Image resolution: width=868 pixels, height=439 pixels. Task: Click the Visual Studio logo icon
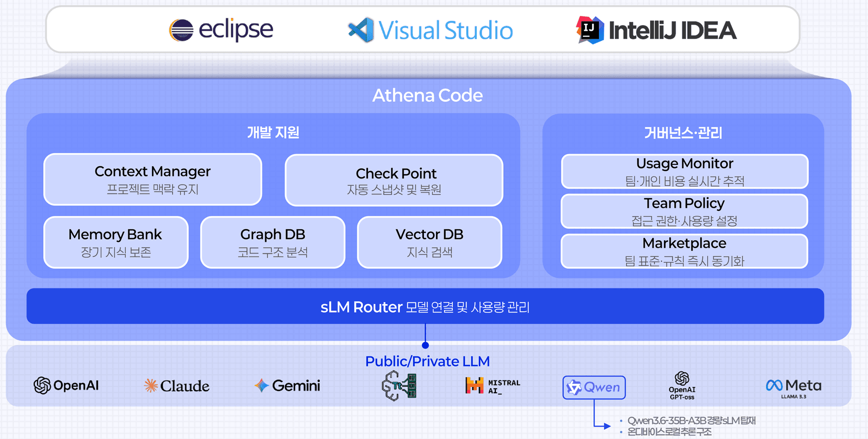[361, 30]
